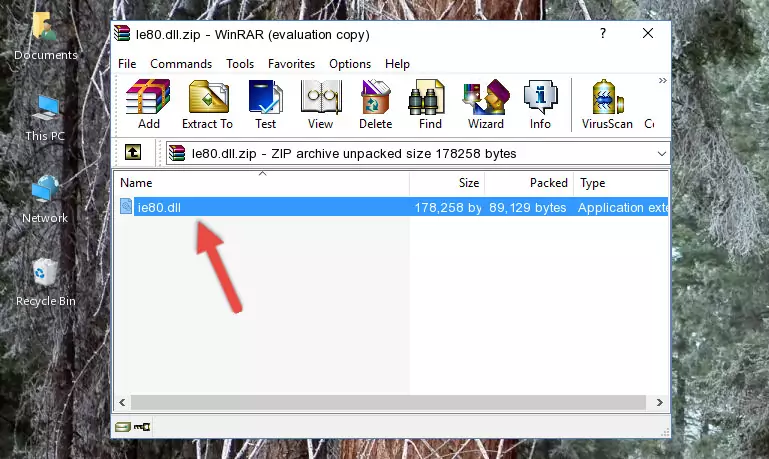Launch the Wizard tool
Image resolution: width=769 pixels, height=459 pixels.
(x=486, y=104)
